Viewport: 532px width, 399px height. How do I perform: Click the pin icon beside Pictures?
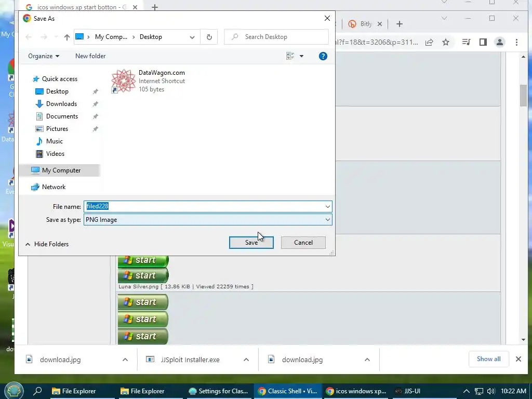click(x=96, y=129)
